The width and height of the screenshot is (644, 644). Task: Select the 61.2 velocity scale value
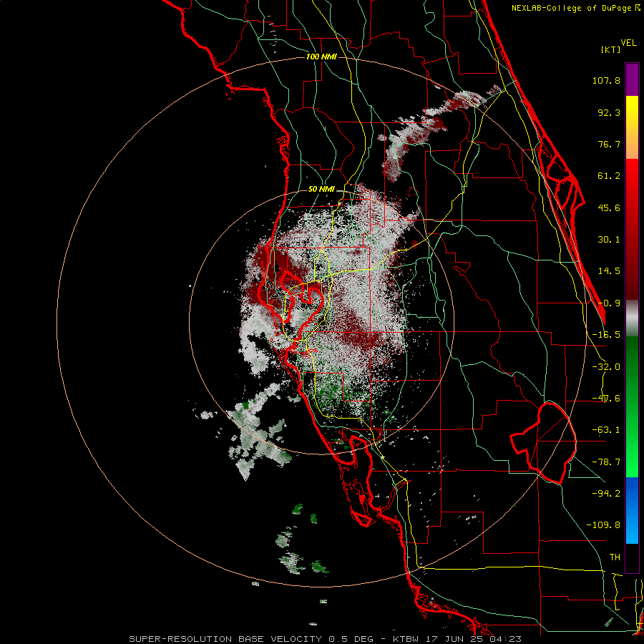point(609,176)
